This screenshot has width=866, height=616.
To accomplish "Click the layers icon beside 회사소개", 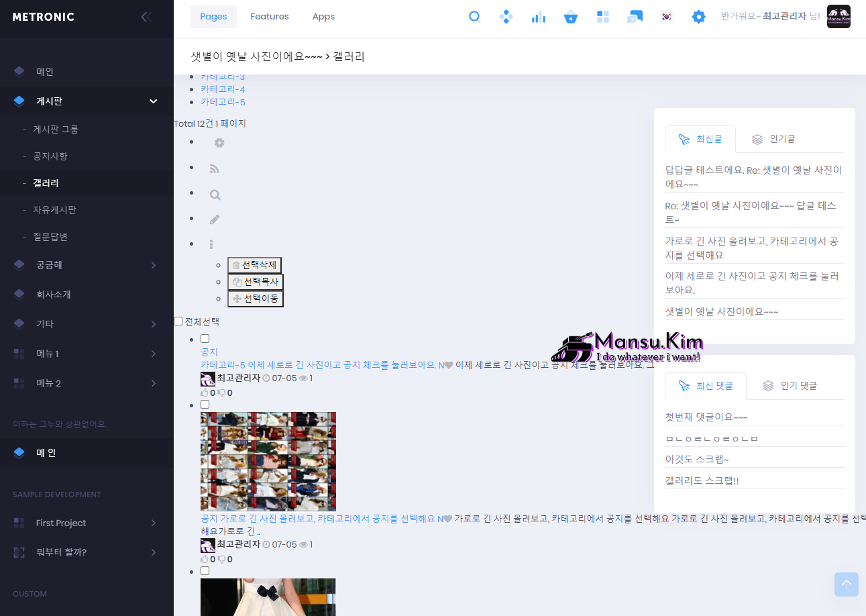I will 19,295.
